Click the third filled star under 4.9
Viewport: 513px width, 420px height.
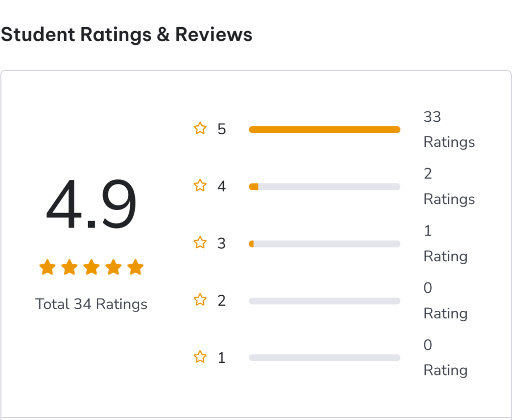92,267
